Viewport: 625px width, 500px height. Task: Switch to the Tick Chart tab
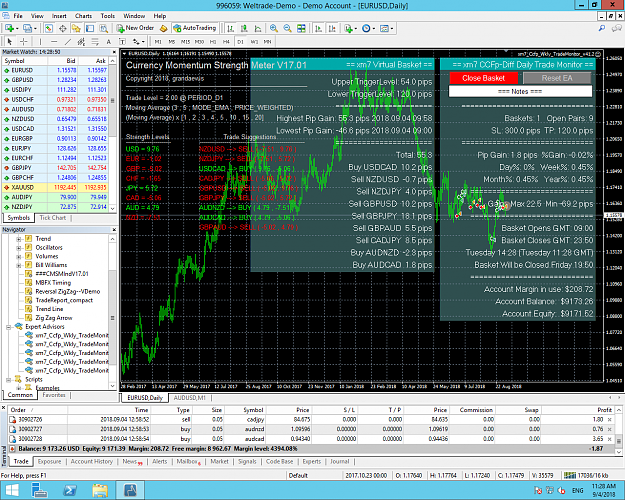pyautogui.click(x=53, y=218)
